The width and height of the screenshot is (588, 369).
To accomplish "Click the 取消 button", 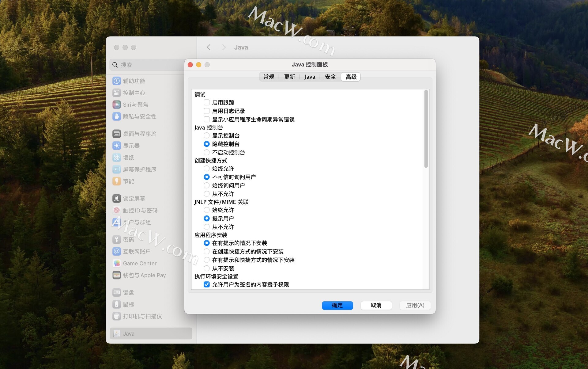I will (x=376, y=305).
